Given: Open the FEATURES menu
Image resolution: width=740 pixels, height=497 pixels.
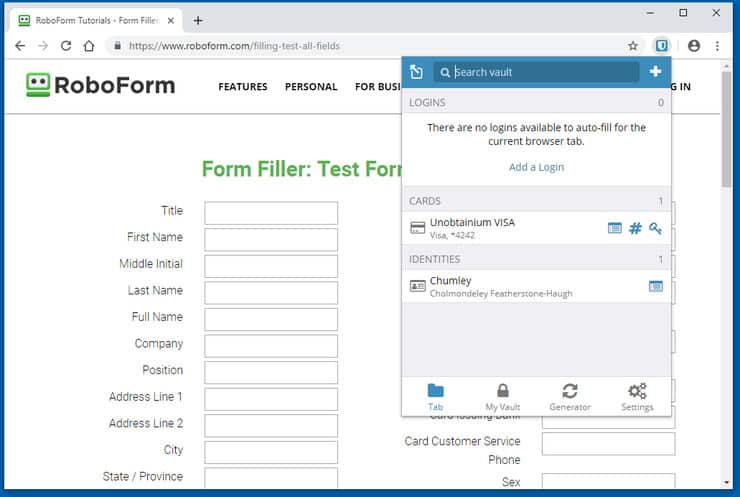Looking at the screenshot, I should click(243, 87).
